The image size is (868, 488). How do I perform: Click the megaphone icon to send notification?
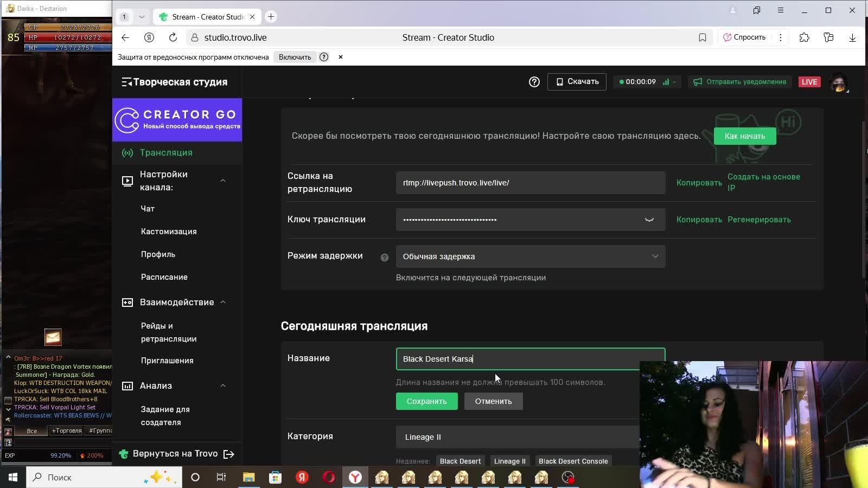click(697, 82)
